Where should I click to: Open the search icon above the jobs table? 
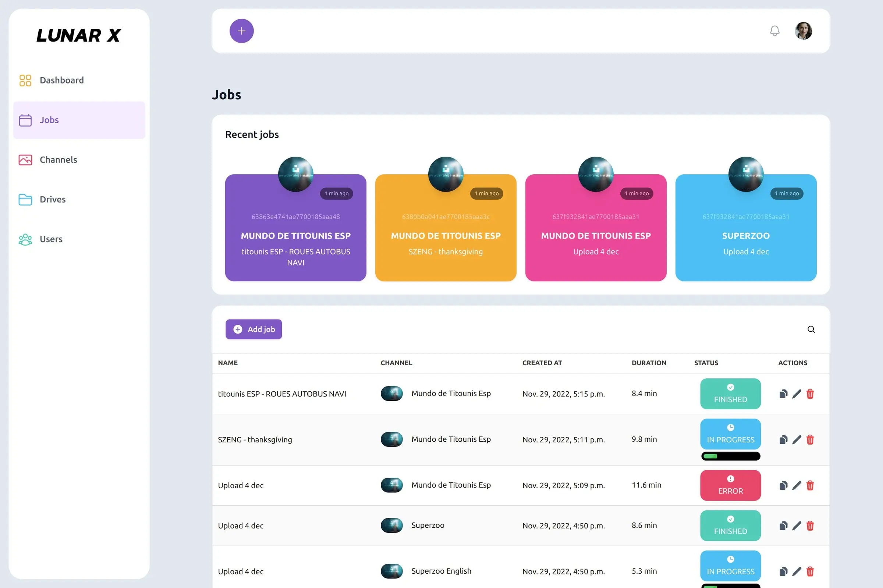pos(811,329)
